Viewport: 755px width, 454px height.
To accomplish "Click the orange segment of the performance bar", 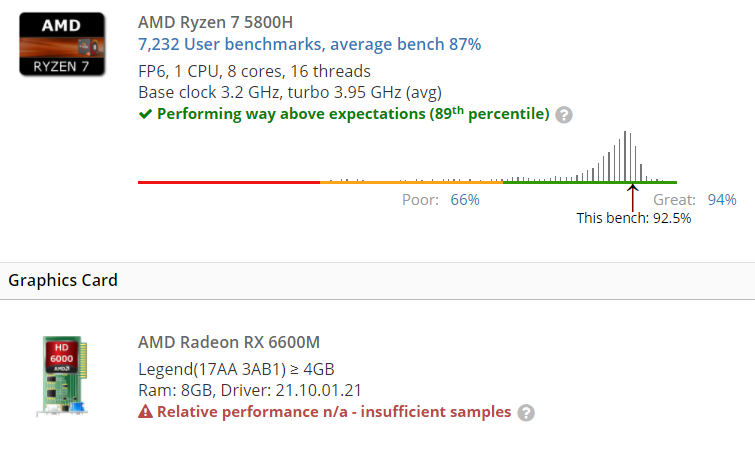I will 410,182.
